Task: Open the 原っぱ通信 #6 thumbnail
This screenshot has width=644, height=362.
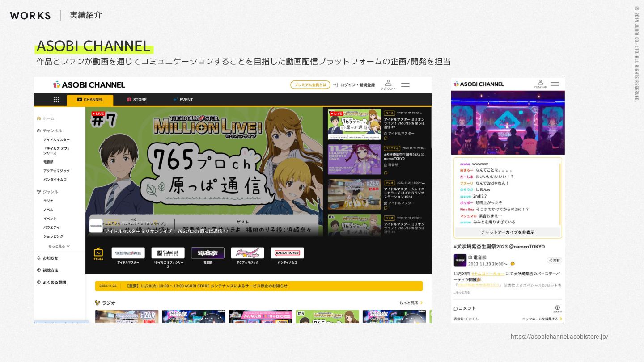Action: point(355,226)
